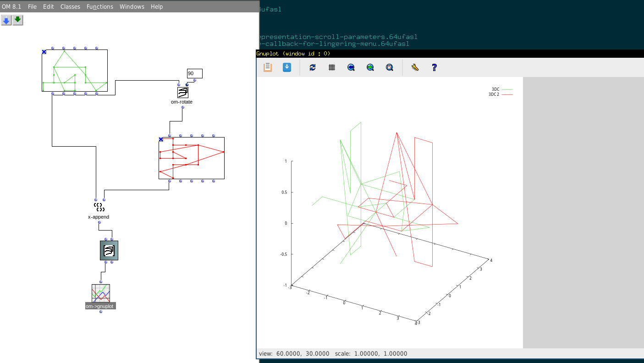The width and height of the screenshot is (644, 363).
Task: Toggle lock marker on red 3DC box
Action: pyautogui.click(x=161, y=139)
